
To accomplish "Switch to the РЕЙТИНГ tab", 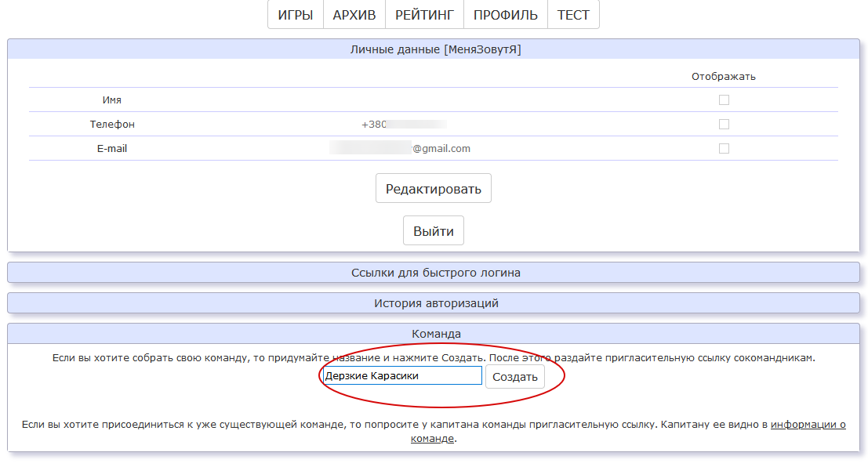I will click(x=424, y=15).
